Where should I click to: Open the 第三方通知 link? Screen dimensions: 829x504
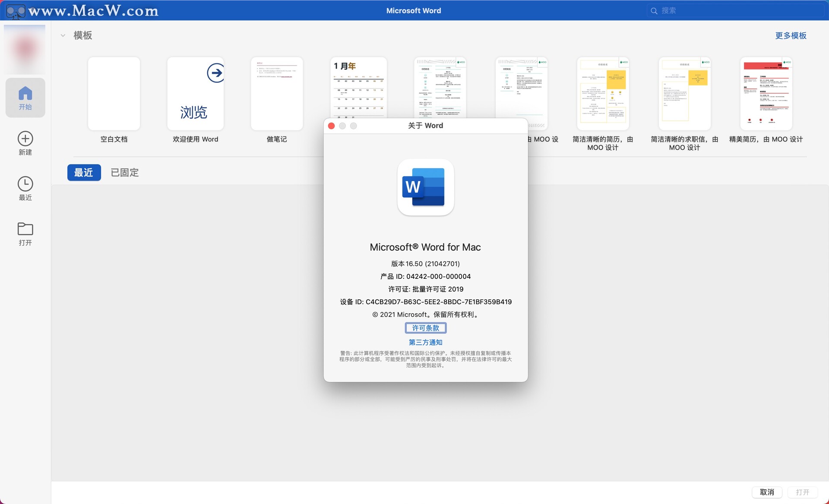(x=426, y=342)
